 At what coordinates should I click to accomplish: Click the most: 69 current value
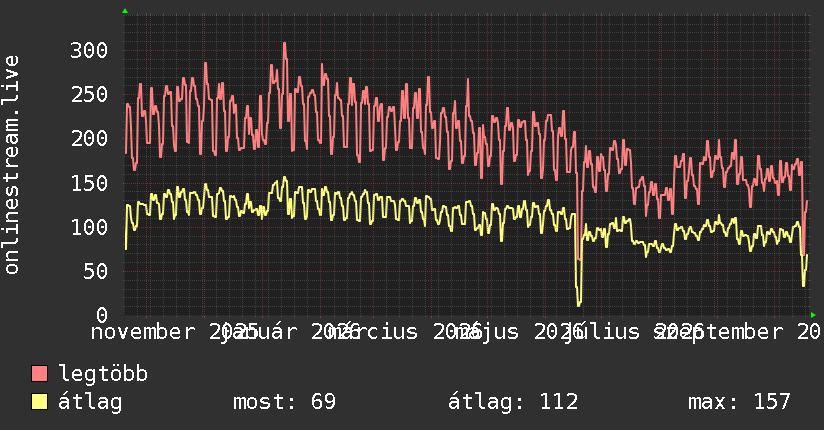coord(284,402)
